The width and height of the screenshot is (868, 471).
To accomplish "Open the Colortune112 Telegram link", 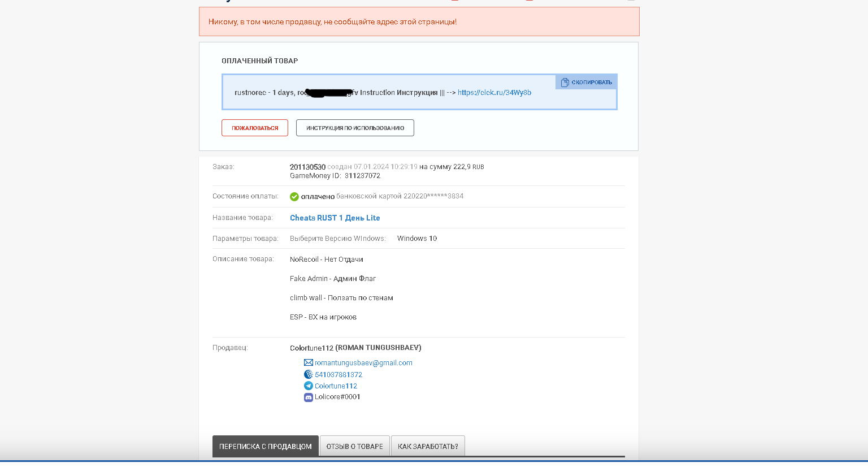I will 336,386.
